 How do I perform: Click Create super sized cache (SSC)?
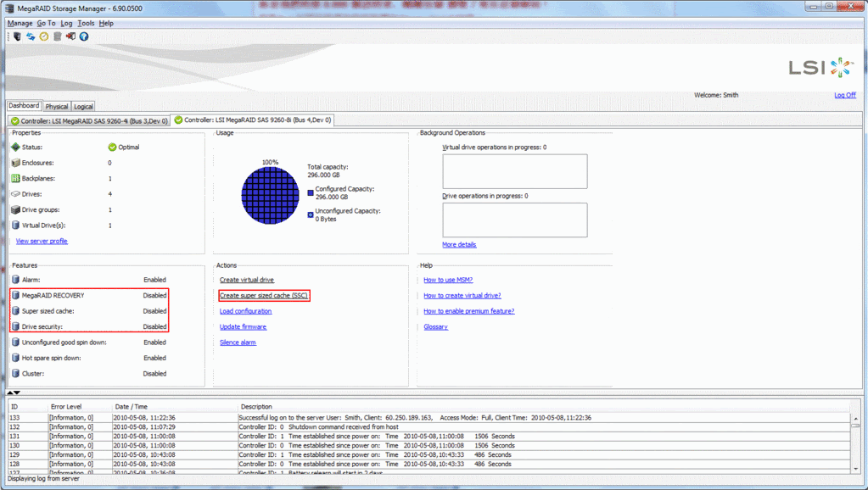click(264, 295)
